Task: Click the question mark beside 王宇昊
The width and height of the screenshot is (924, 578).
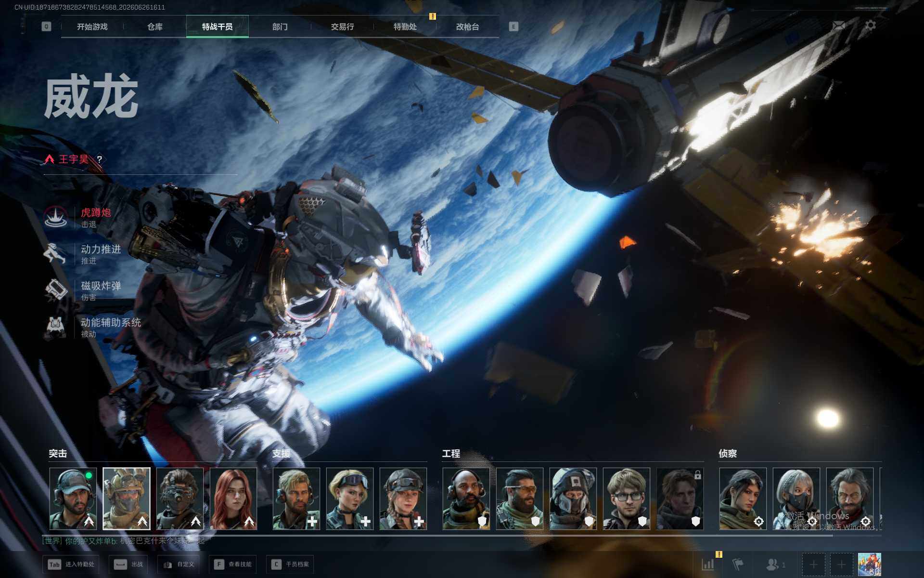Action: point(100,159)
